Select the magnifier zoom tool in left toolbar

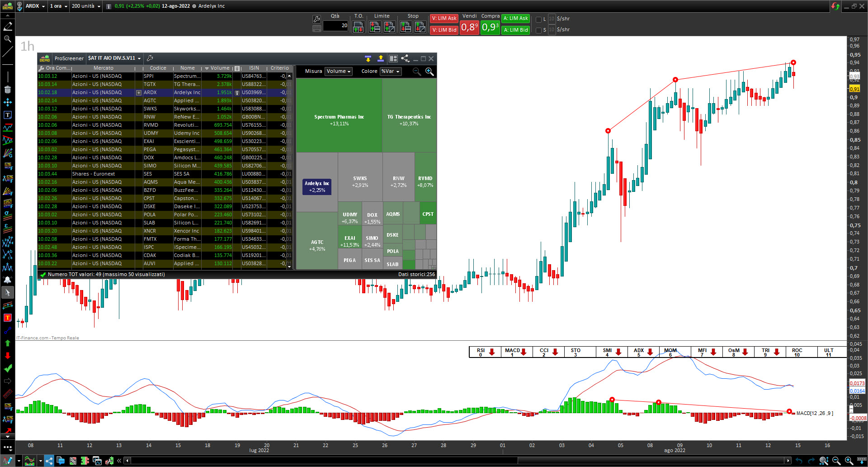8,39
